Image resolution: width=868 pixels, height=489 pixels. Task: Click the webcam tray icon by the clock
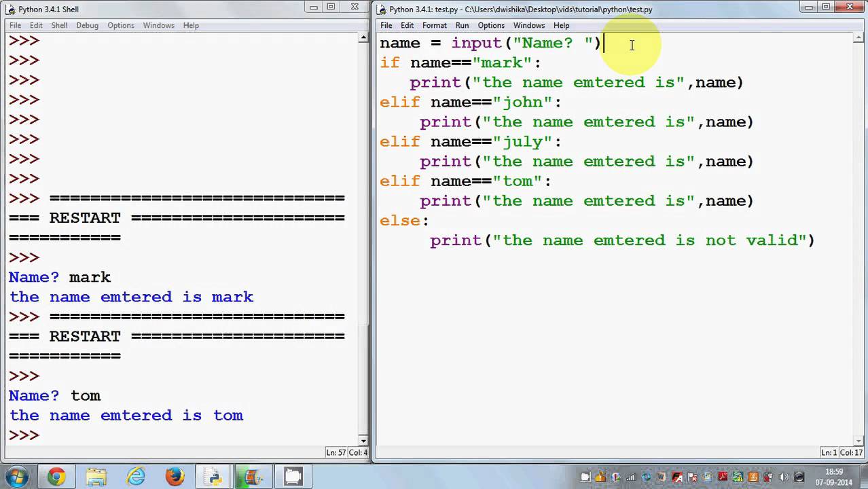[x=799, y=477]
